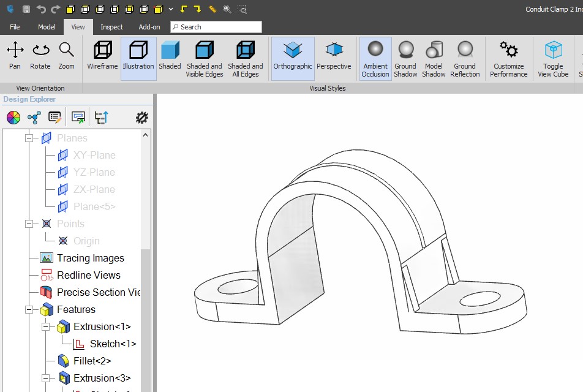This screenshot has height=392, width=583.
Task: Click the zoom to window selection icon
Action: [x=242, y=9]
